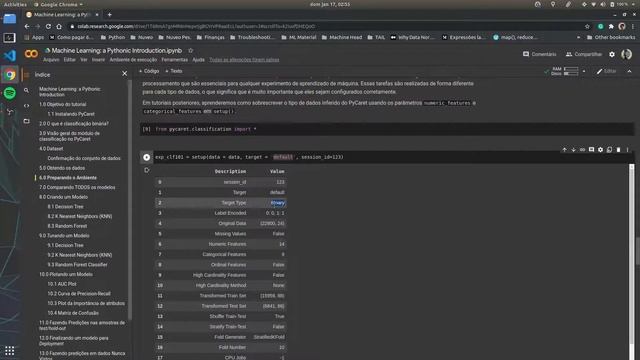This screenshot has width=640, height=360.
Task: Open cell editor settings gear
Action: click(x=600, y=150)
